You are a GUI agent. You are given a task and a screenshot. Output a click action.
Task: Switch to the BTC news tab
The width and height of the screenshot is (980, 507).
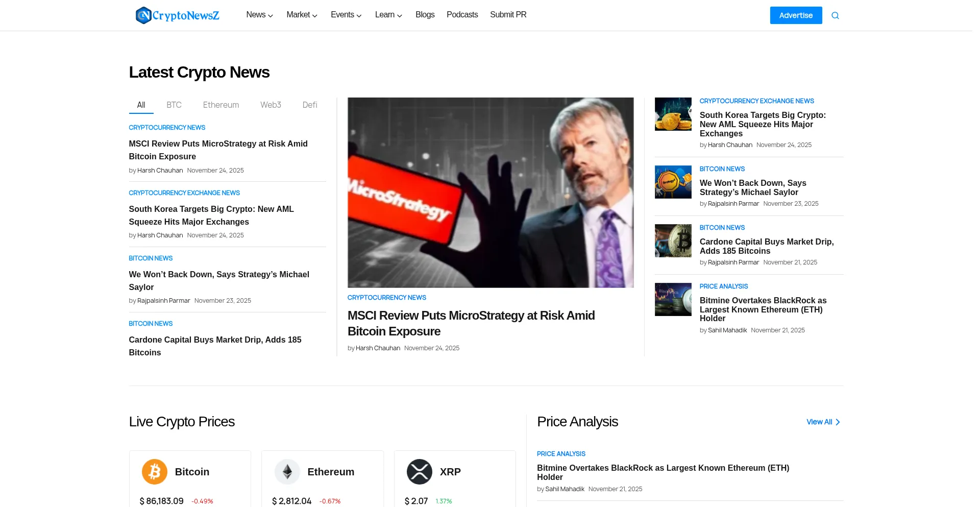174,105
